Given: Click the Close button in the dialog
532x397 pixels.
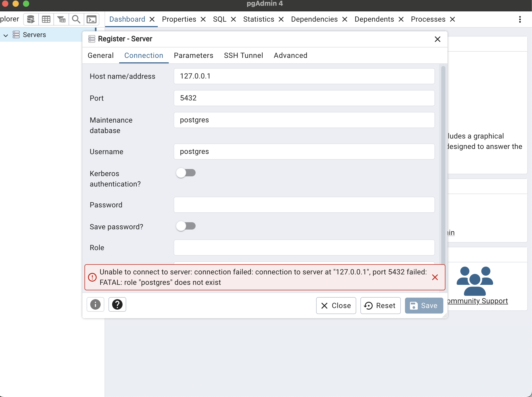Looking at the screenshot, I should 336,306.
